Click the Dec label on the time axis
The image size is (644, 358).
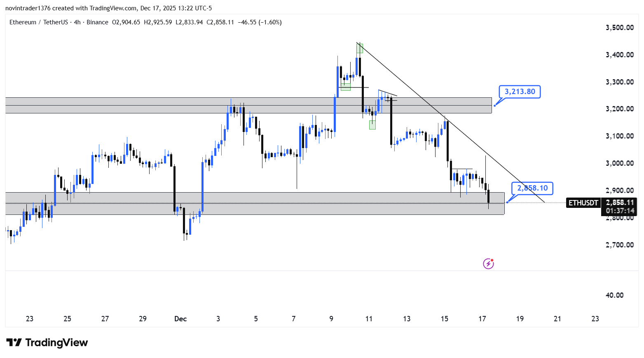coord(180,319)
